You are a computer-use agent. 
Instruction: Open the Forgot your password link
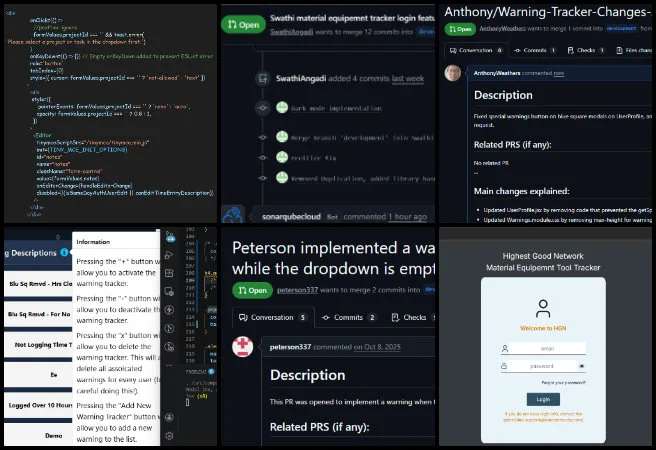(564, 383)
